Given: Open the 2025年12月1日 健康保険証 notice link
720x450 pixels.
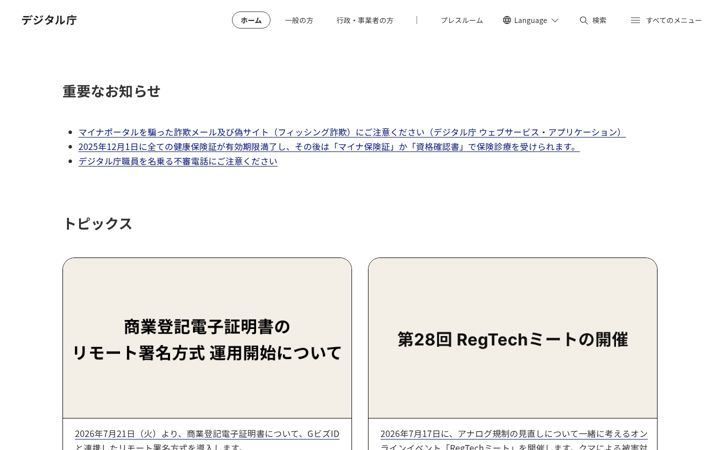Looking at the screenshot, I should 329,147.
